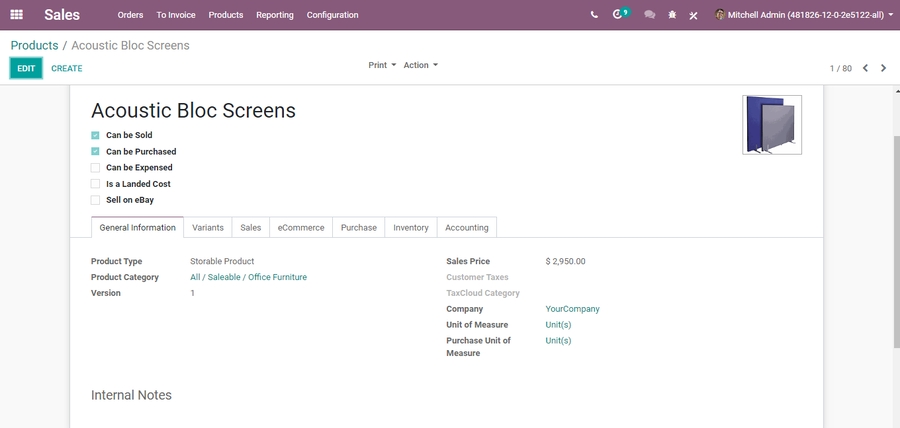This screenshot has width=900, height=428.
Task: Enable the Can be Expensed checkbox
Action: (x=96, y=168)
